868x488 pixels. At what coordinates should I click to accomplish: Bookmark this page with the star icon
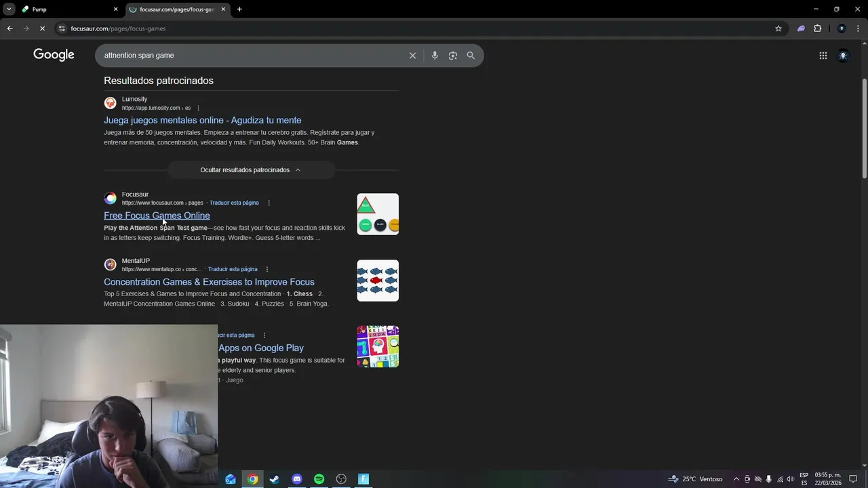[x=778, y=28]
